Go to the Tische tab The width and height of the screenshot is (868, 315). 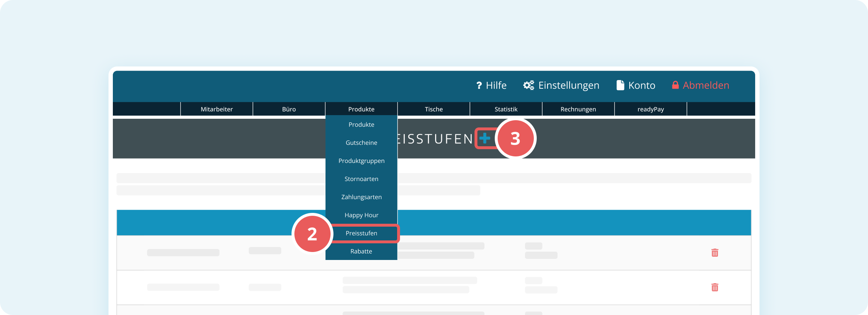point(434,109)
